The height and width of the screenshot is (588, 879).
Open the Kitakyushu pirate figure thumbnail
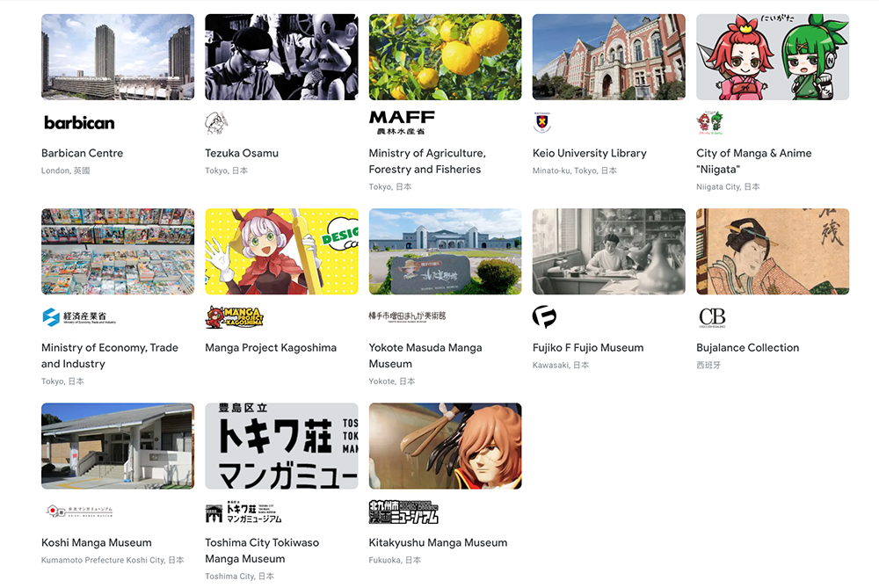445,446
